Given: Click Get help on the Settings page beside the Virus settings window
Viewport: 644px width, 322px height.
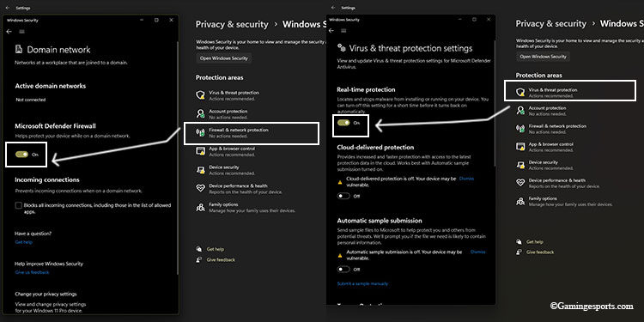Looking at the screenshot, I should coord(535,242).
